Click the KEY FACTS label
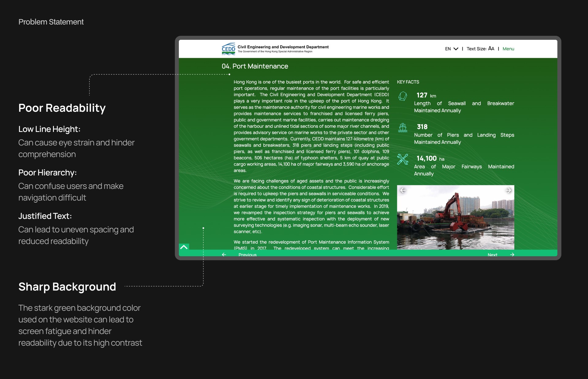Image resolution: width=588 pixels, height=379 pixels. tap(408, 82)
